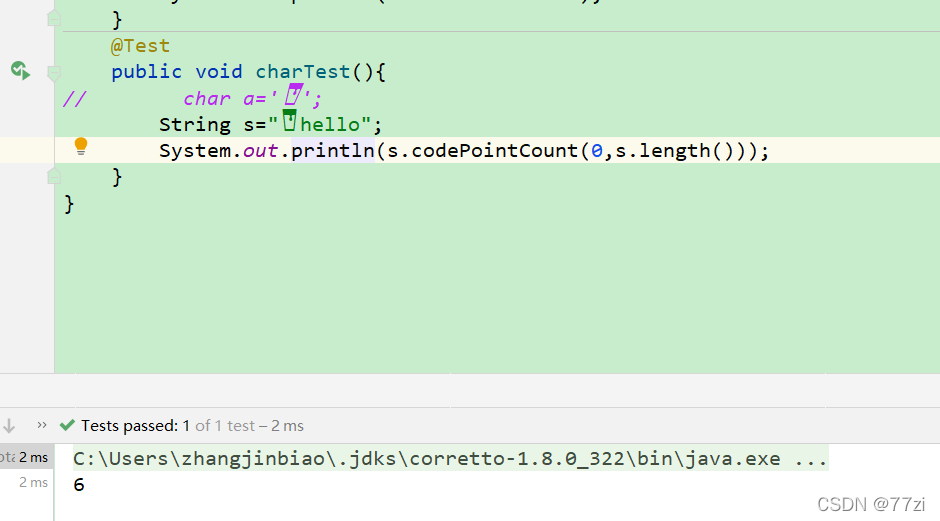Select the lower 2 ms test result row
Viewport: 940px width, 521px height.
(x=26, y=483)
